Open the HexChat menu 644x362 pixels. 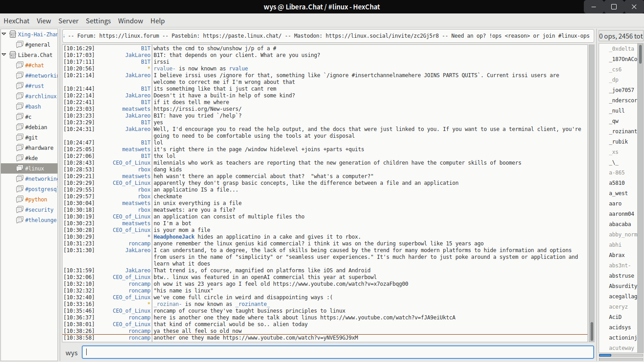[x=17, y=21]
